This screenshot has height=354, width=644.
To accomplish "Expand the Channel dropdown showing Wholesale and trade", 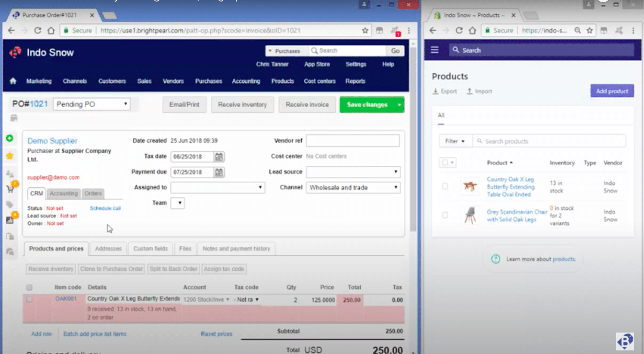I will point(353,187).
